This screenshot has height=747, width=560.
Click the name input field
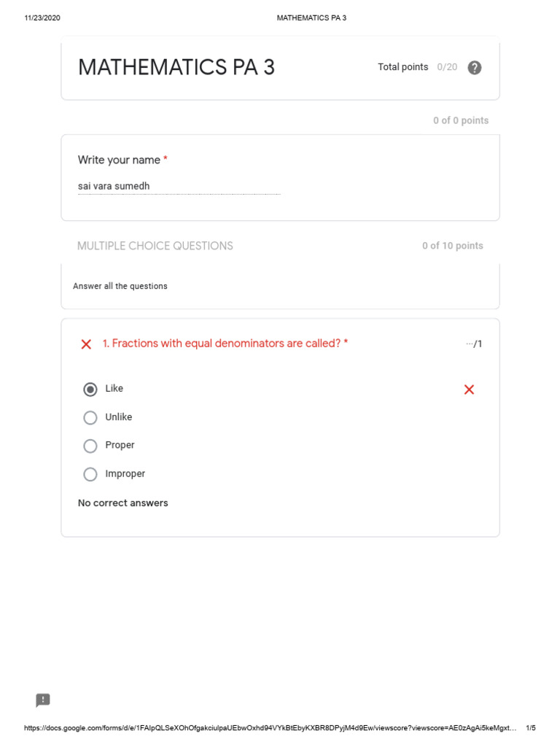(179, 187)
